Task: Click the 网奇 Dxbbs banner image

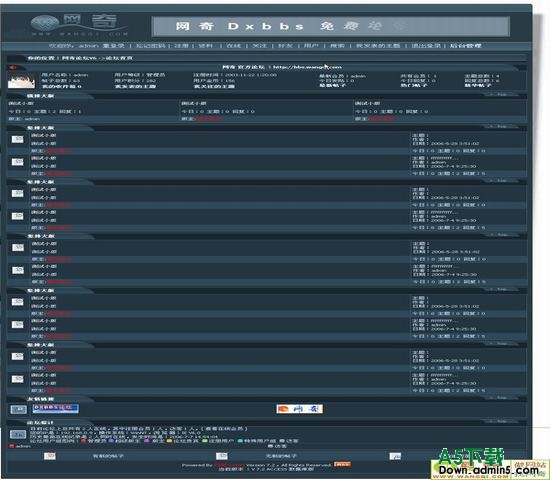Action: pos(331,26)
